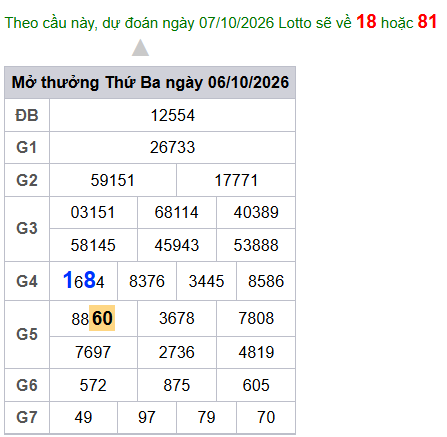
Task: Click G4 number 3445
Action: tap(206, 281)
